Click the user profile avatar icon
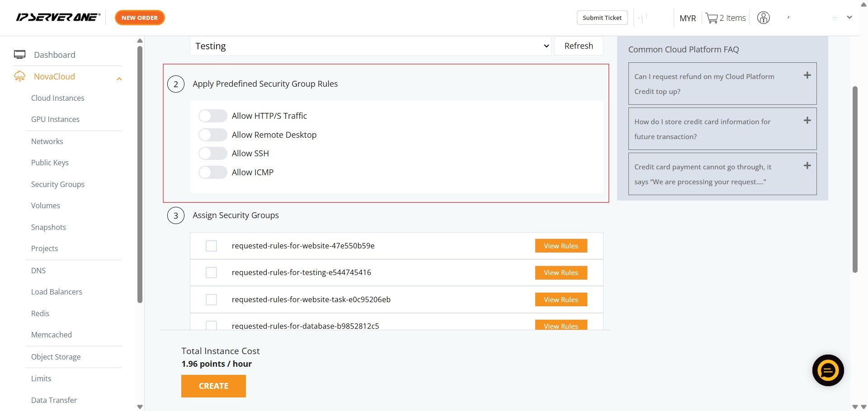 tap(763, 18)
